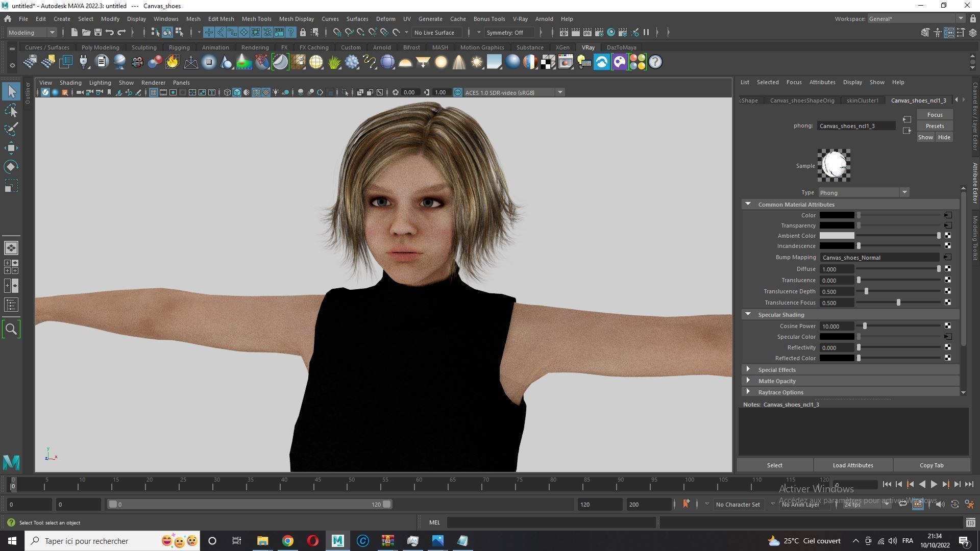Open Windows File Explorer on taskbar

coord(262,541)
